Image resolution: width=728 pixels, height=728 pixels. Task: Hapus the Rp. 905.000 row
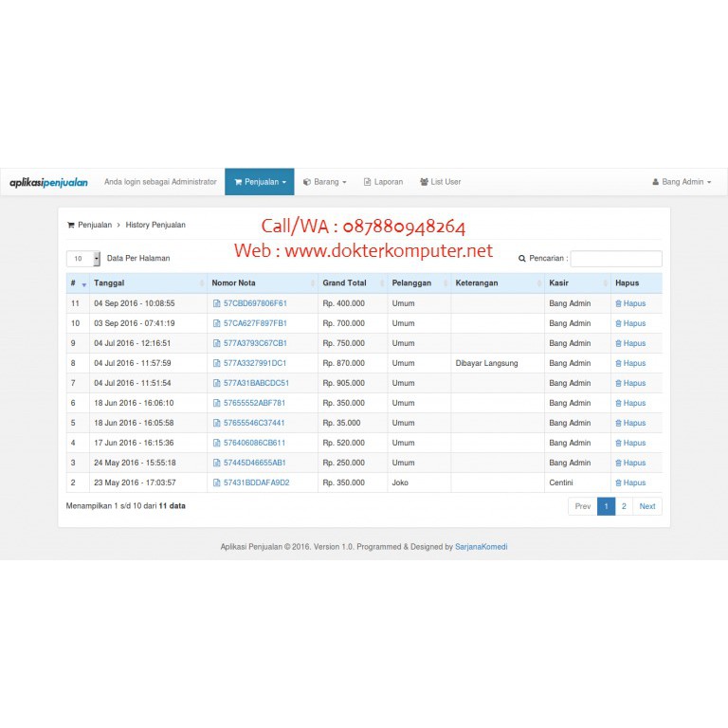click(630, 384)
